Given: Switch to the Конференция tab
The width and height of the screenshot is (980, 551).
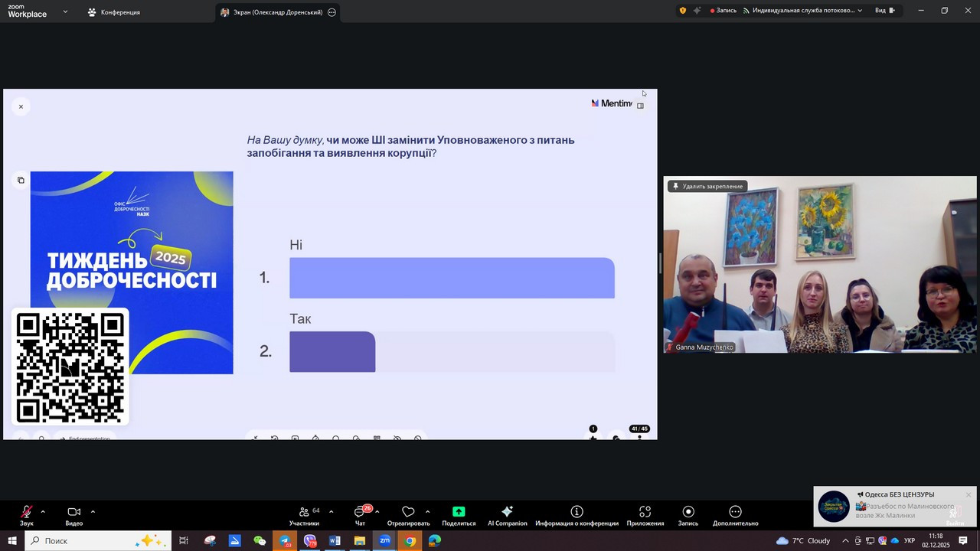Looking at the screenshot, I should point(114,11).
